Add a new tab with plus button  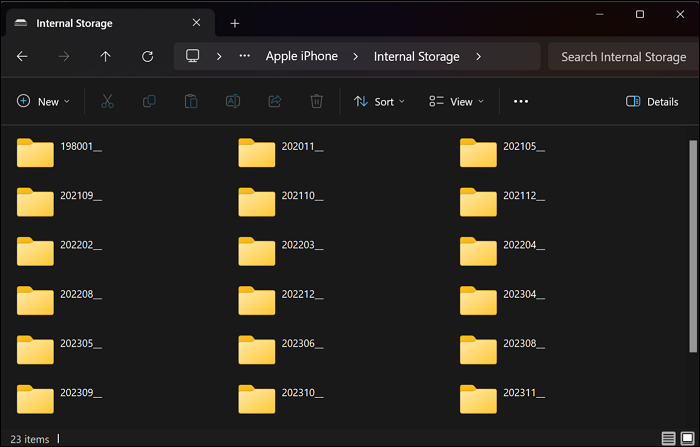point(235,23)
